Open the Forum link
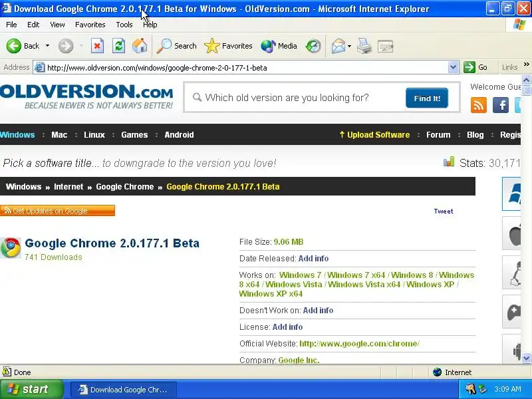This screenshot has width=532, height=399. pos(438,135)
